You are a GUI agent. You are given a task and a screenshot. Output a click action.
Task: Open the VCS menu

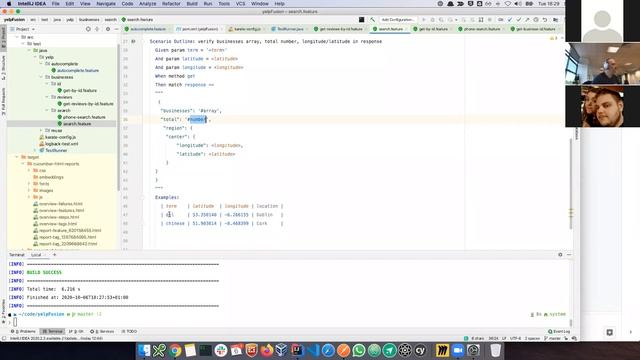pyautogui.click(x=240, y=4)
